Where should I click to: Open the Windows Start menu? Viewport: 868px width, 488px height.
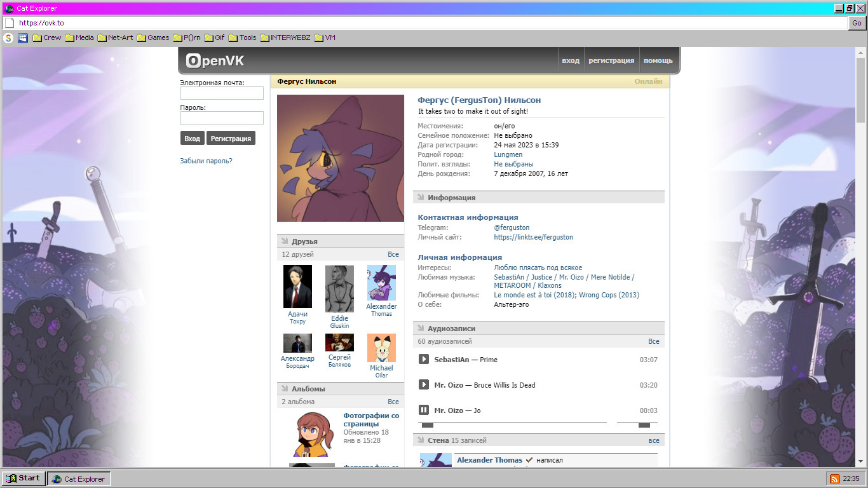[x=24, y=478]
